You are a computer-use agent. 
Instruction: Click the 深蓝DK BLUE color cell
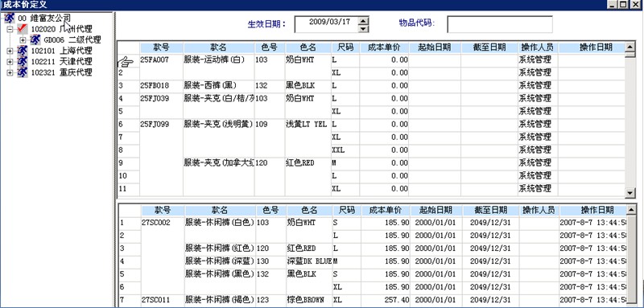point(309,261)
